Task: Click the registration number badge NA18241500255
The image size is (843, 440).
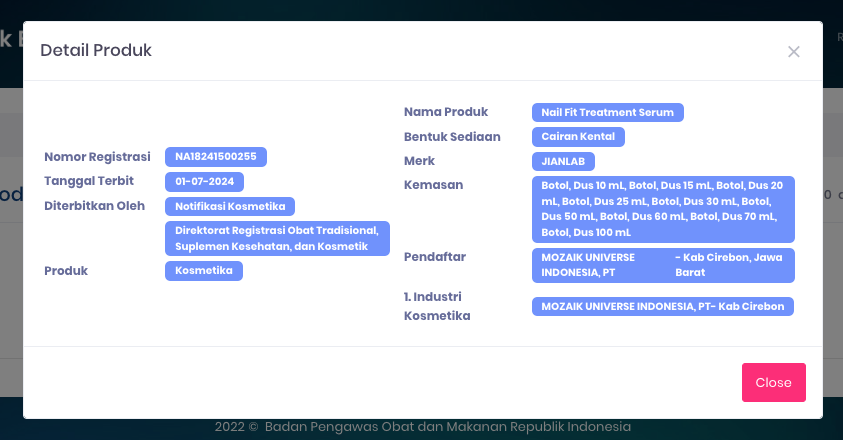Action: (216, 157)
